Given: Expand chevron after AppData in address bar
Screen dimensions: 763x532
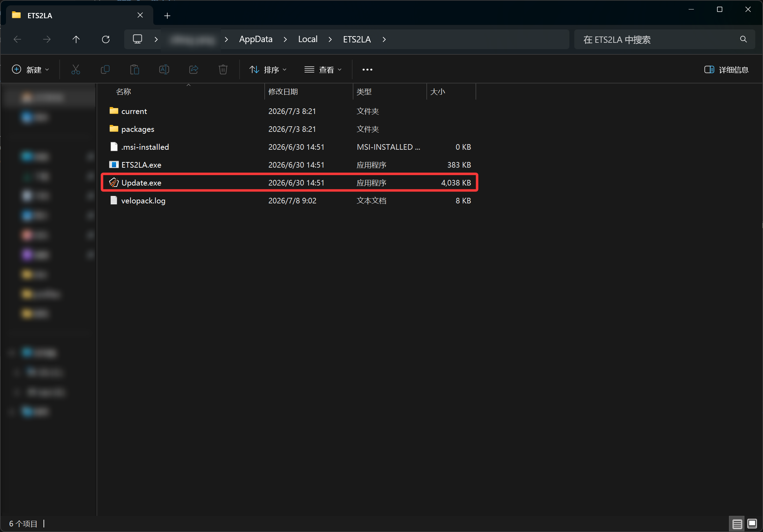Looking at the screenshot, I should tap(285, 39).
